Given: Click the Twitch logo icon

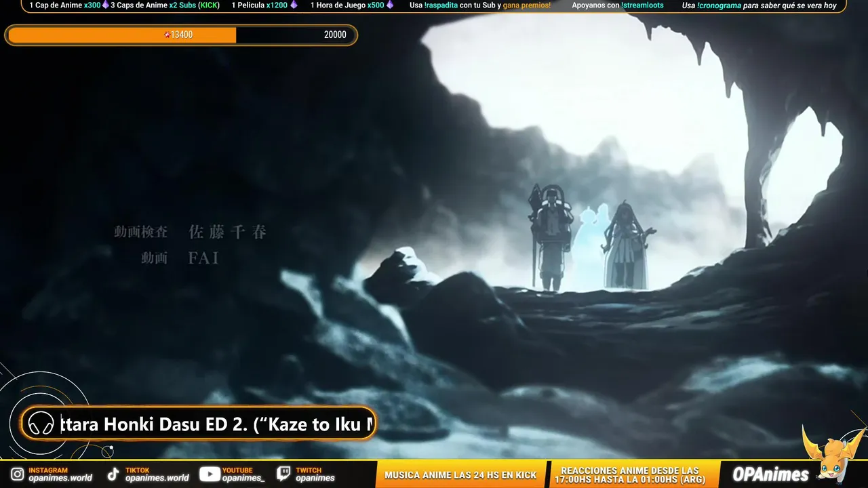Looking at the screenshot, I should 284,474.
